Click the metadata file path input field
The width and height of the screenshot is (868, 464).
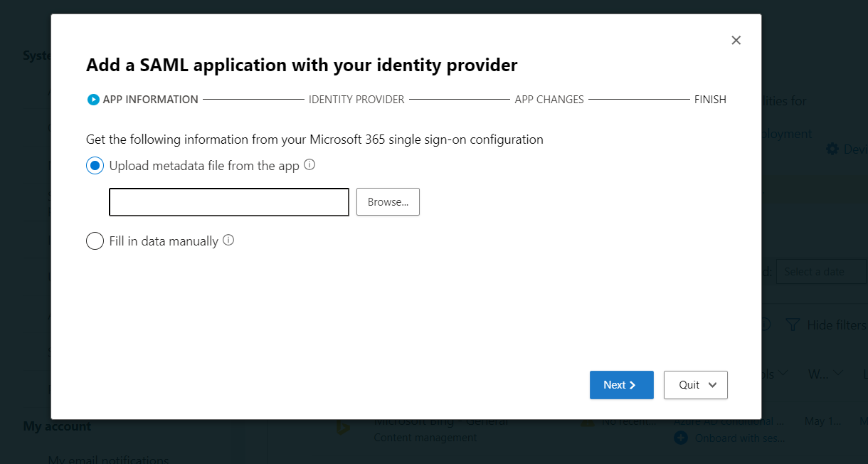pos(229,202)
